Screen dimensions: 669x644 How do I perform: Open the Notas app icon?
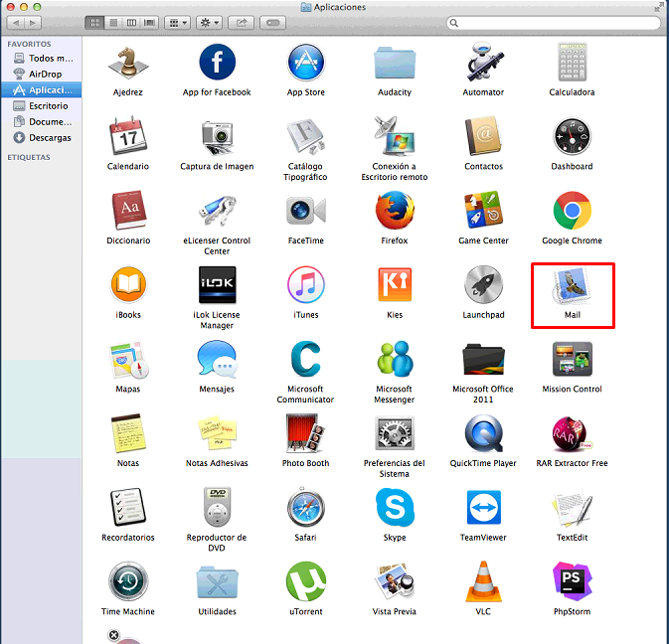128,433
